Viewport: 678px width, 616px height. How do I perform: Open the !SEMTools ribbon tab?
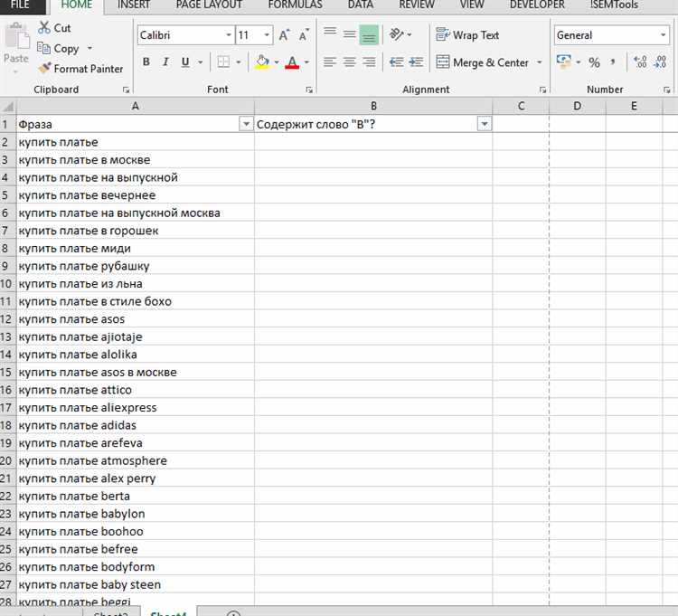point(614,5)
